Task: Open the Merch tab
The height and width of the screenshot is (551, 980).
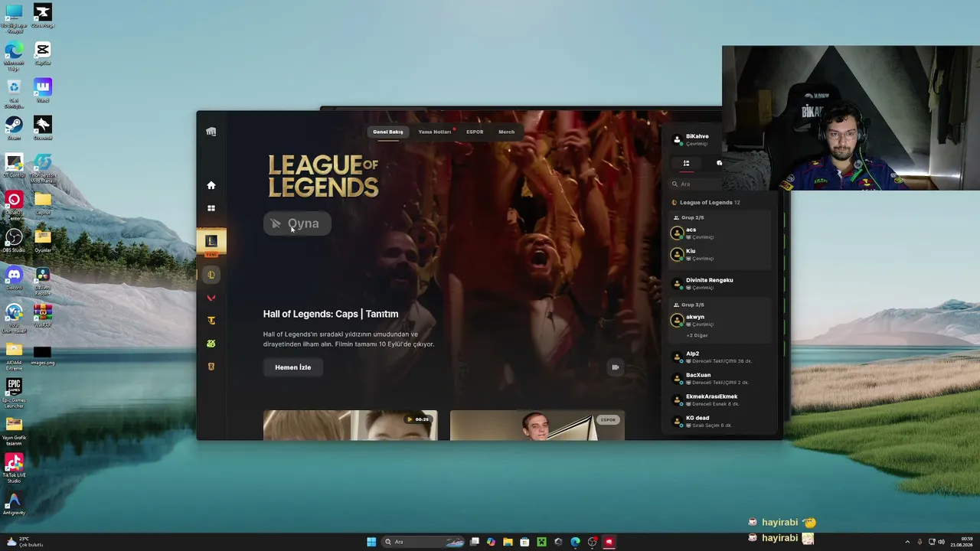Action: click(506, 132)
